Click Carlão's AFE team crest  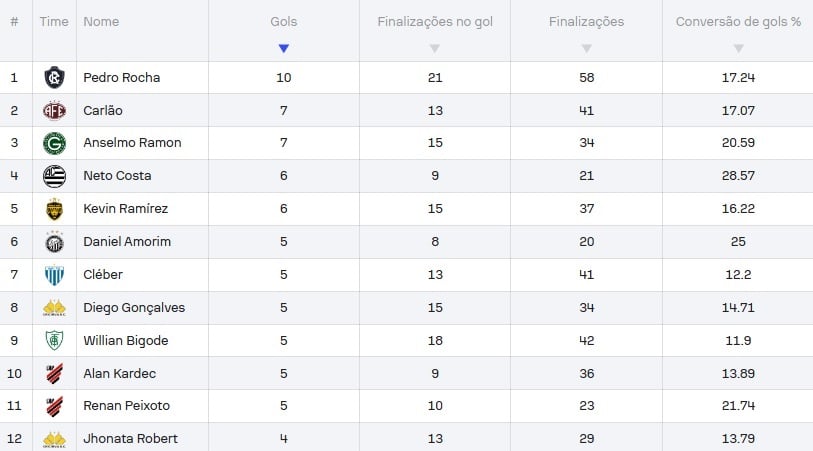54,110
